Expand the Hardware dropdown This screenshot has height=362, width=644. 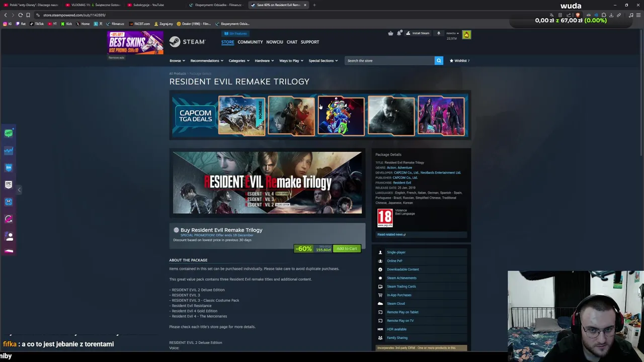(x=264, y=61)
